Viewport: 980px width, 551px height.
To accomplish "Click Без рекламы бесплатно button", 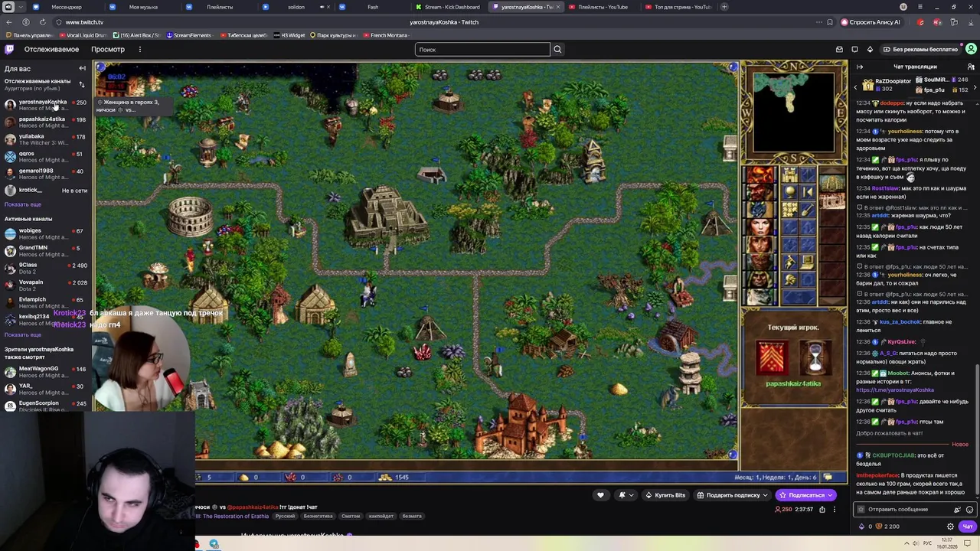I will (x=920, y=49).
